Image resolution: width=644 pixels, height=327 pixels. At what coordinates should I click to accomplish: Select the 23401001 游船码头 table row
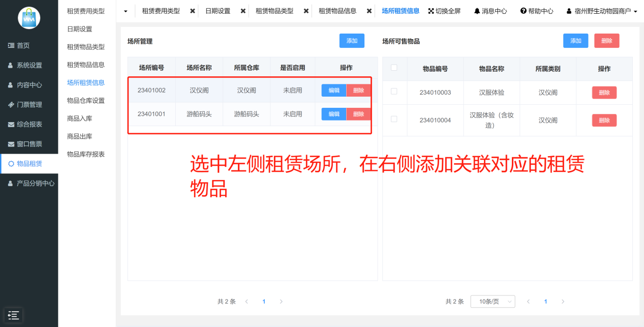click(x=224, y=114)
